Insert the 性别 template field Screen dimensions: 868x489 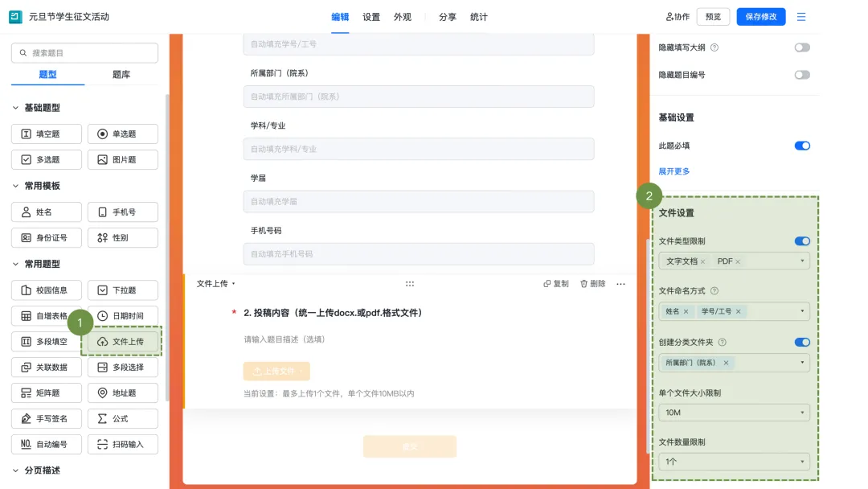[123, 237]
